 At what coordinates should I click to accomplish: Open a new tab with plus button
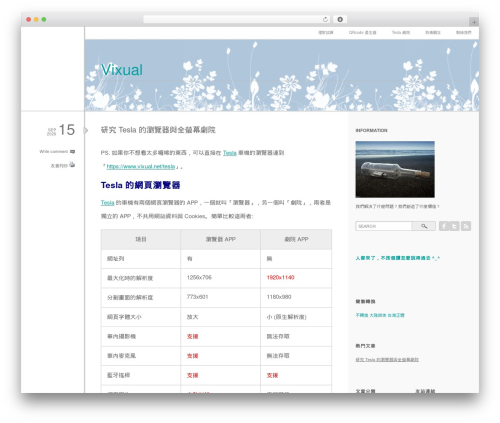tap(474, 22)
